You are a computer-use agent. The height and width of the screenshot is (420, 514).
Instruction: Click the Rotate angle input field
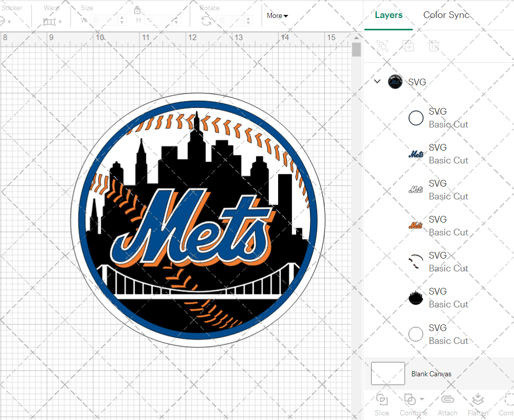(231, 21)
